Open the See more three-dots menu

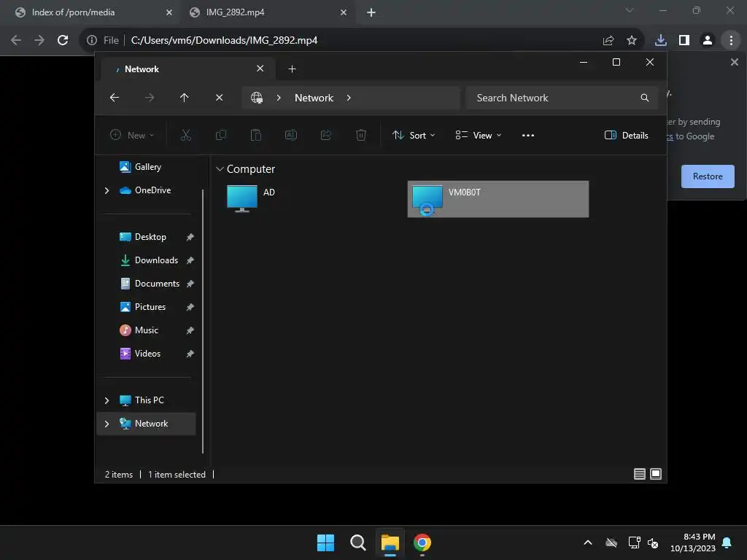[x=528, y=135]
